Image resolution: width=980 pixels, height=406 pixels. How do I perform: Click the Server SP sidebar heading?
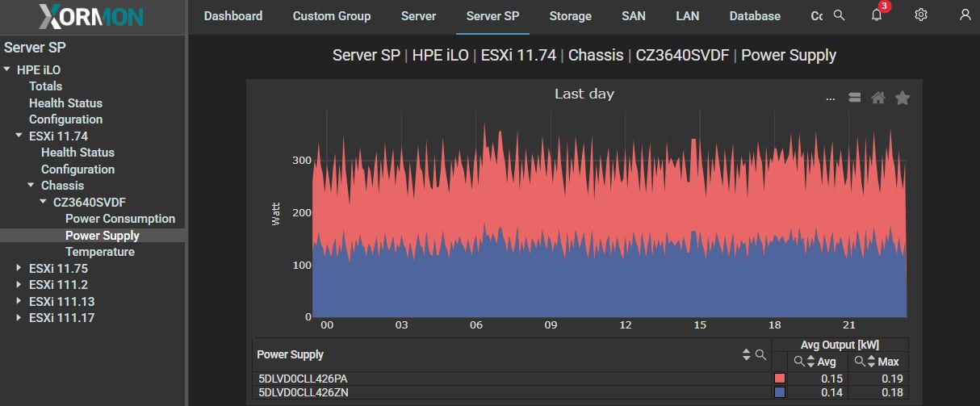35,48
